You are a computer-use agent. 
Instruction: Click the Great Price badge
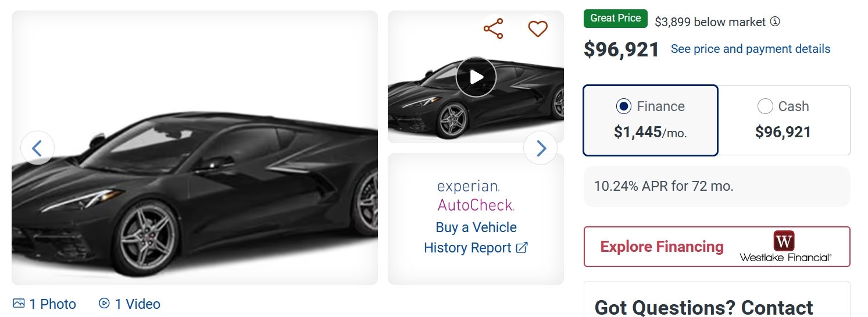pos(615,18)
